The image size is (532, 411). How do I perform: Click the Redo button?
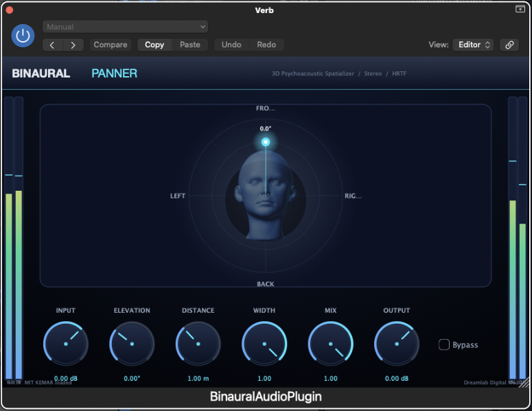point(266,45)
